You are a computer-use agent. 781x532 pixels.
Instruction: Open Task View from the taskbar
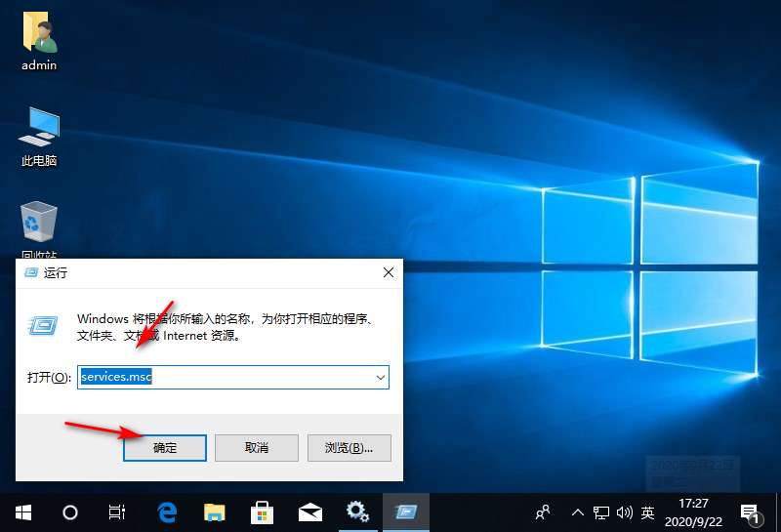117,512
